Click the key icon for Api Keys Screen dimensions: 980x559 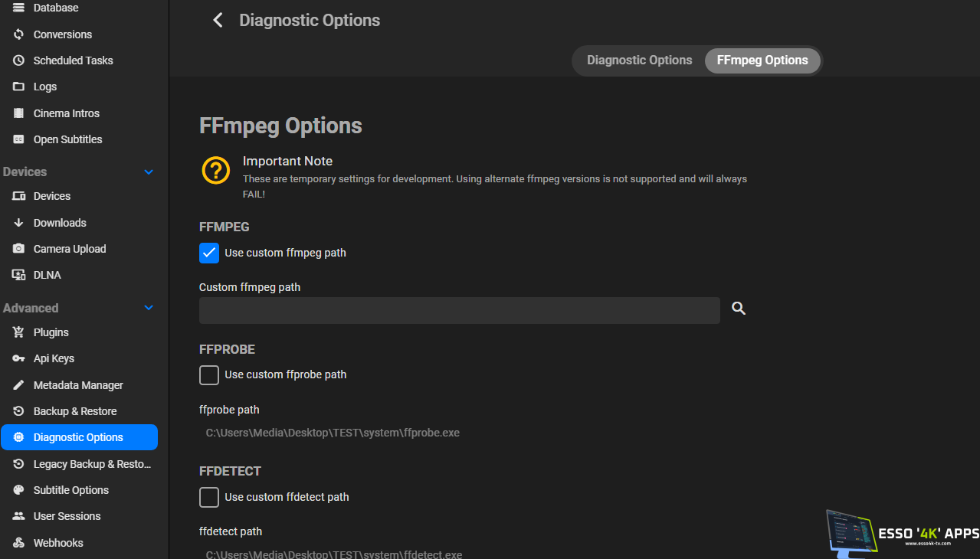[x=19, y=358]
